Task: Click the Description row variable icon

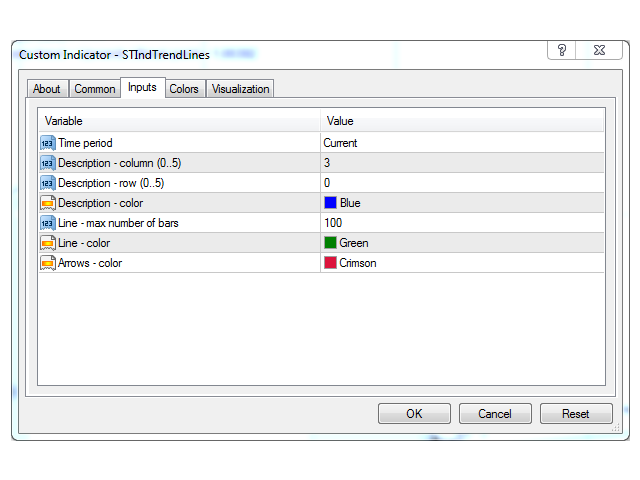Action: (48, 183)
